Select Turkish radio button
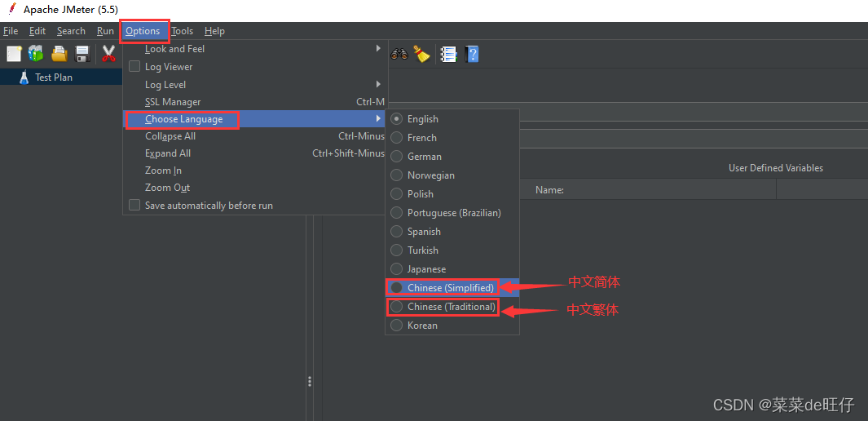This screenshot has width=868, height=421. 396,250
